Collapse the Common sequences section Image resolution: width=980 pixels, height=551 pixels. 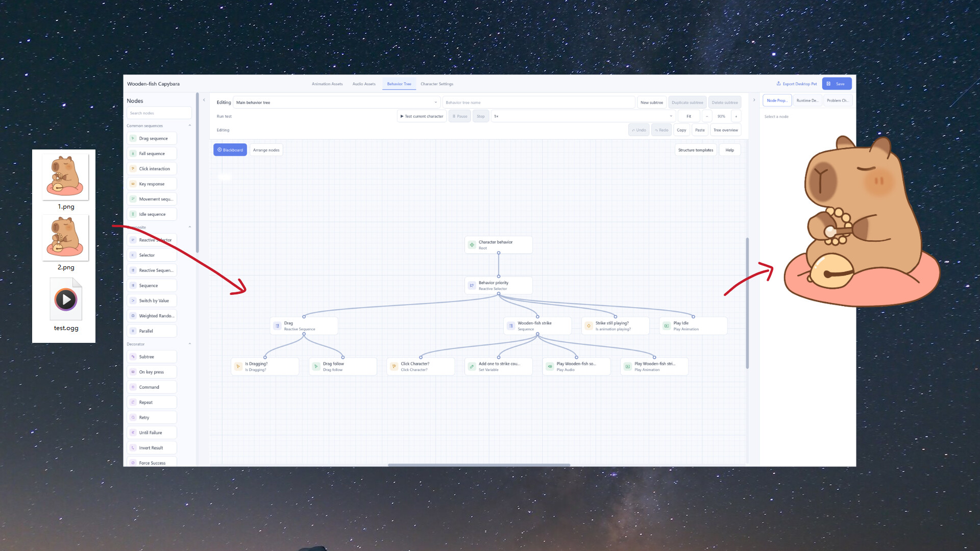(x=190, y=126)
